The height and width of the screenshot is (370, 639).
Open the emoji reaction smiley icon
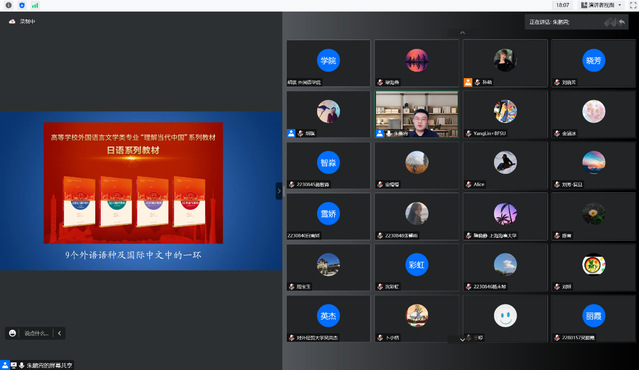coord(13,333)
